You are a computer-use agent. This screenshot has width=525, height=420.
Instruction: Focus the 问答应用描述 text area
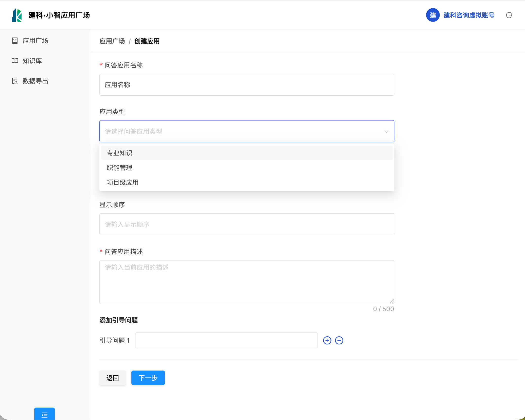pos(247,282)
